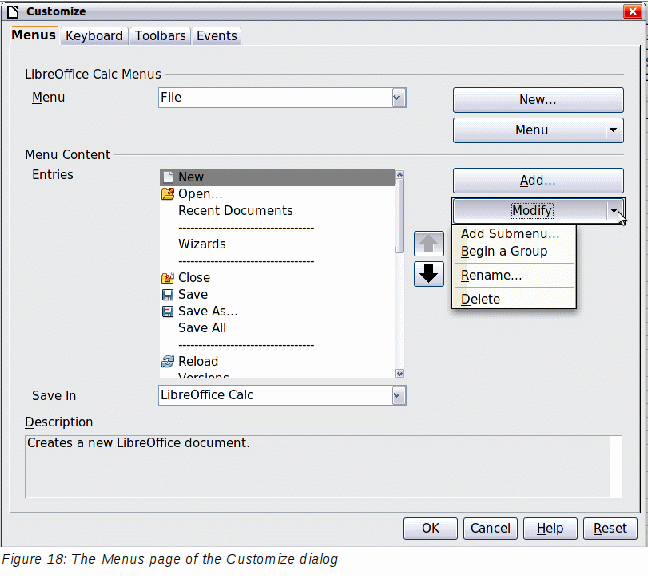Select the New entry text in list
This screenshot has width=648, height=578.
point(191,177)
